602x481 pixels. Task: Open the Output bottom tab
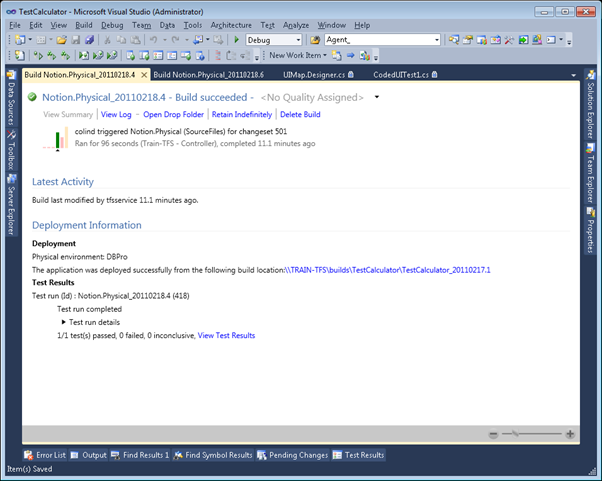[89, 455]
